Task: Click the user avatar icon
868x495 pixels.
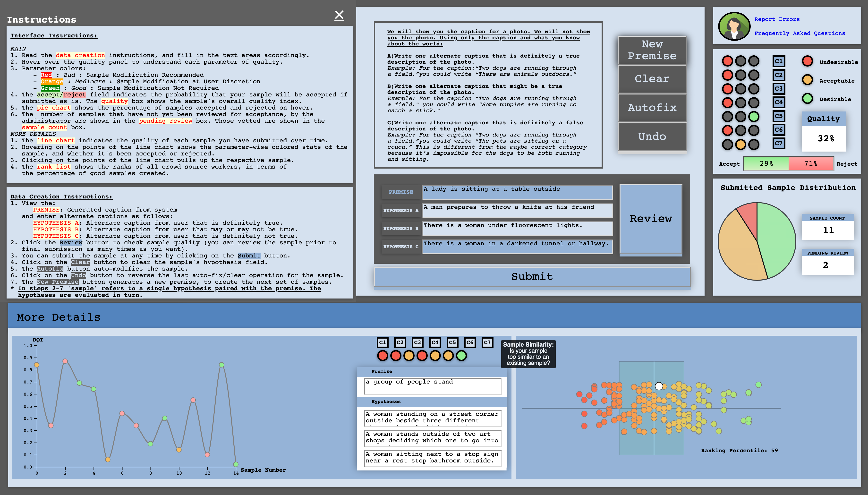Action: click(734, 26)
